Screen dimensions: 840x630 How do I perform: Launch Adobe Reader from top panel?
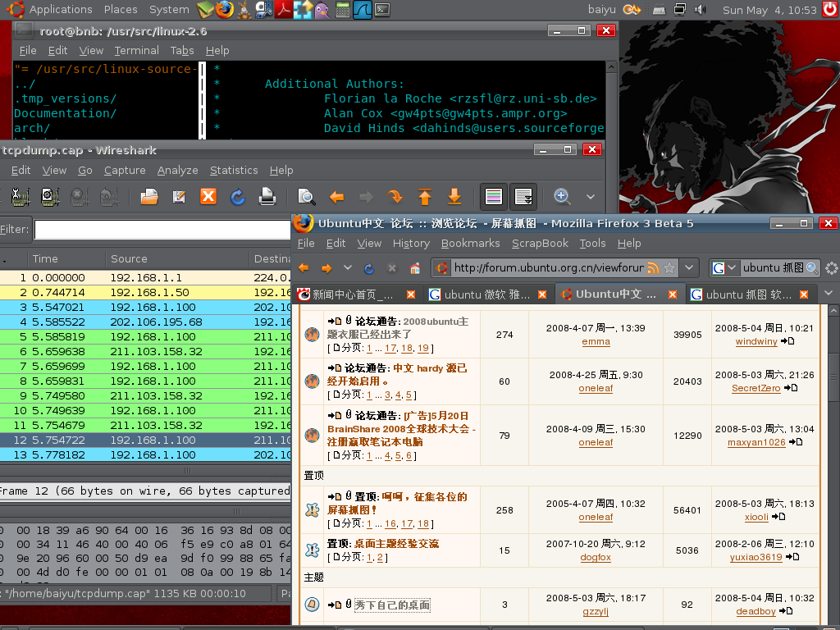(x=283, y=9)
